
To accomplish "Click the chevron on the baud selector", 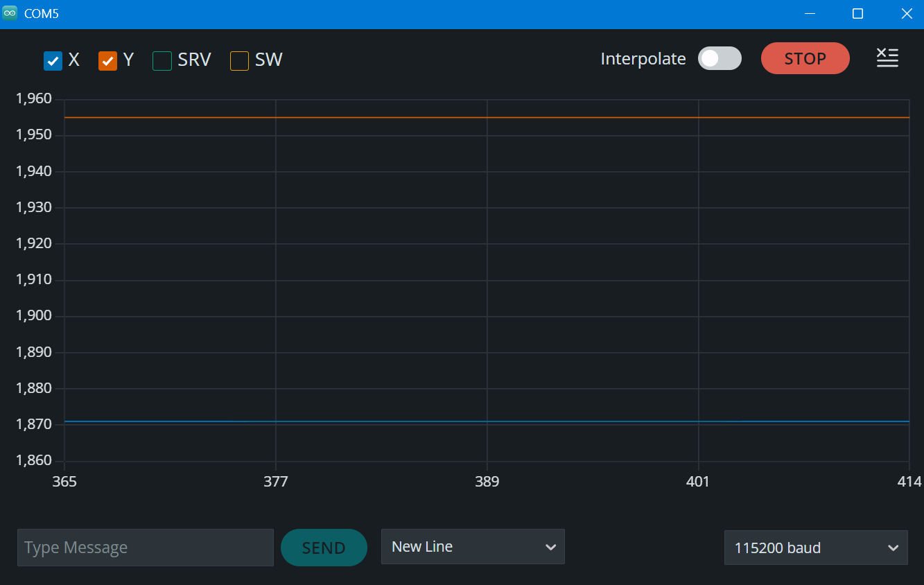I will point(893,548).
